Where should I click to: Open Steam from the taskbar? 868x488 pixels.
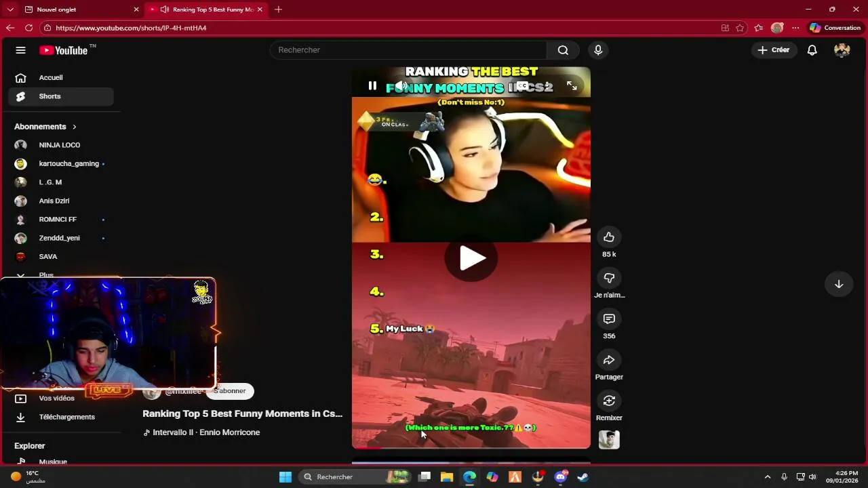coord(583,477)
